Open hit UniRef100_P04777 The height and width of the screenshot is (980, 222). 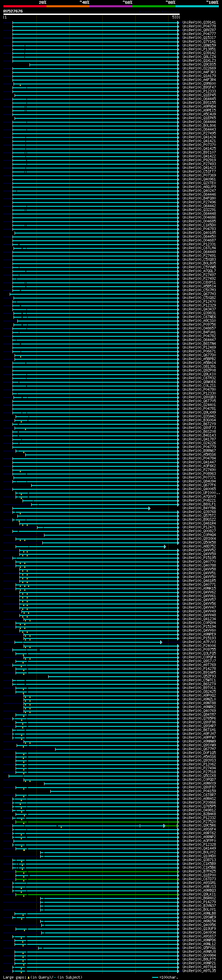tap(199, 34)
